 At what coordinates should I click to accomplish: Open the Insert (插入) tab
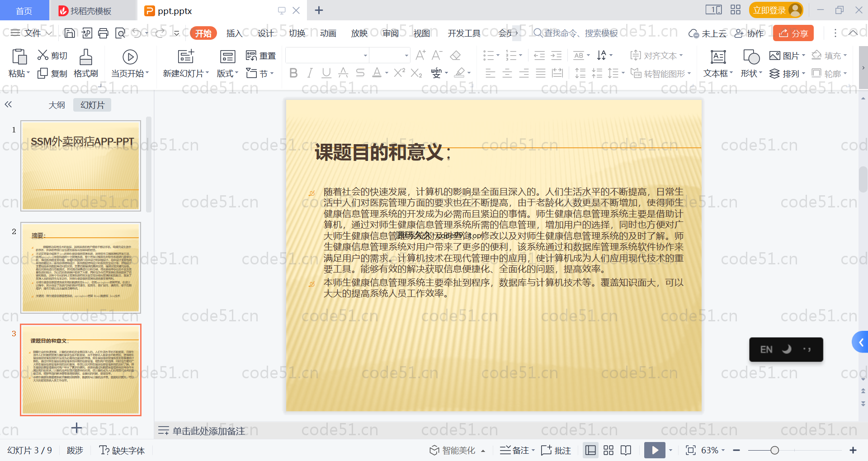[x=234, y=33]
